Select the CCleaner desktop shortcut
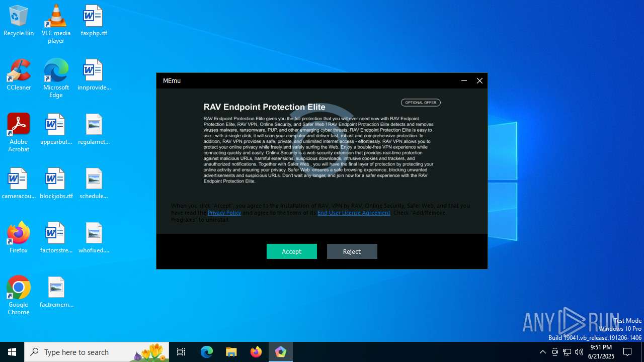 tap(19, 75)
